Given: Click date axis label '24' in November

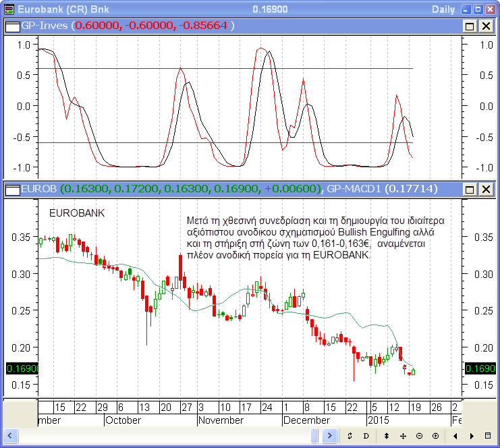Looking at the screenshot, I should point(267,408).
